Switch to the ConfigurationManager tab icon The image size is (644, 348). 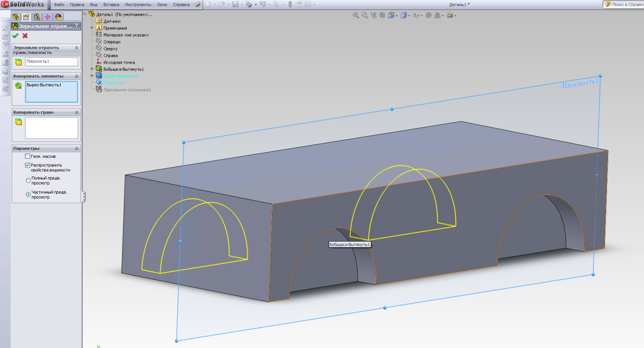(x=37, y=17)
